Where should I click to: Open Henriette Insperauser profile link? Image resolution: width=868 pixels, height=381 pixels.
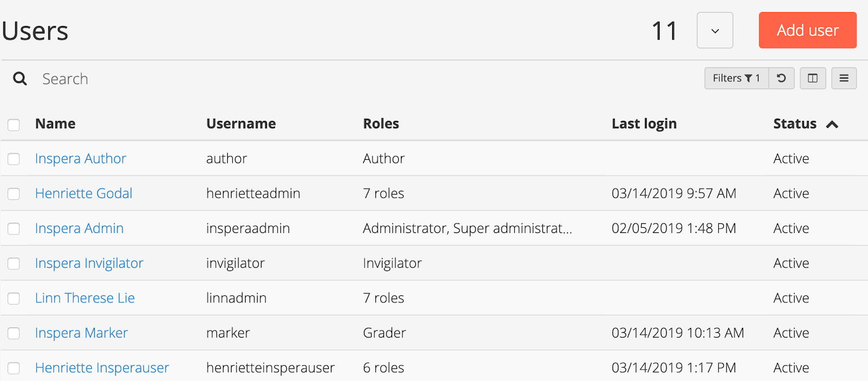(x=102, y=368)
